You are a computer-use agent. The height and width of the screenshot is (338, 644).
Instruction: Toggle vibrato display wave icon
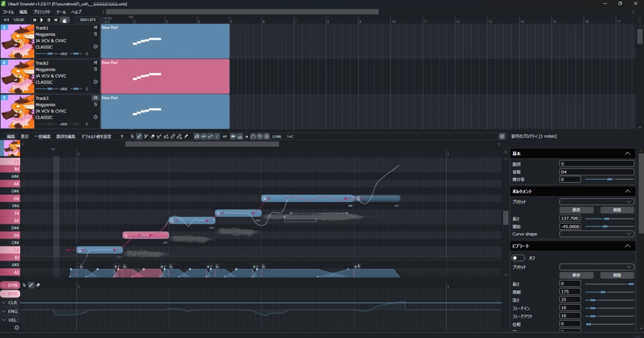coord(203,136)
